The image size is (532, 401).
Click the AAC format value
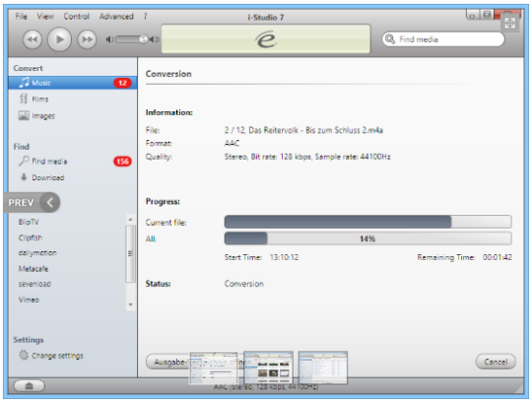pos(233,143)
